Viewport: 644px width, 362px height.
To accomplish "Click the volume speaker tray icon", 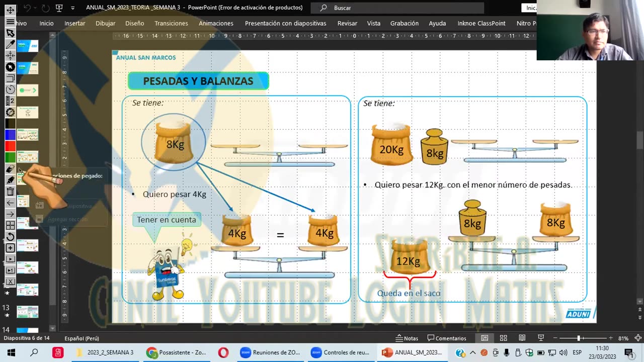I will pos(563,352).
